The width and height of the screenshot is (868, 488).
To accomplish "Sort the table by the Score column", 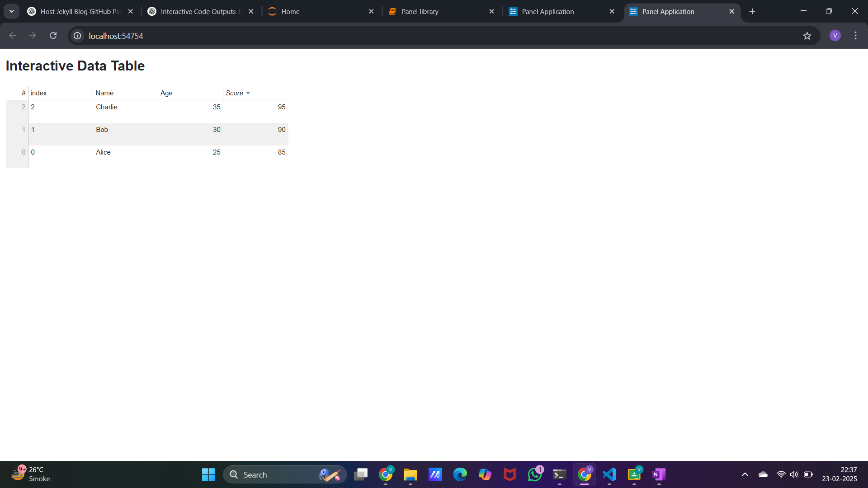I will tap(235, 93).
